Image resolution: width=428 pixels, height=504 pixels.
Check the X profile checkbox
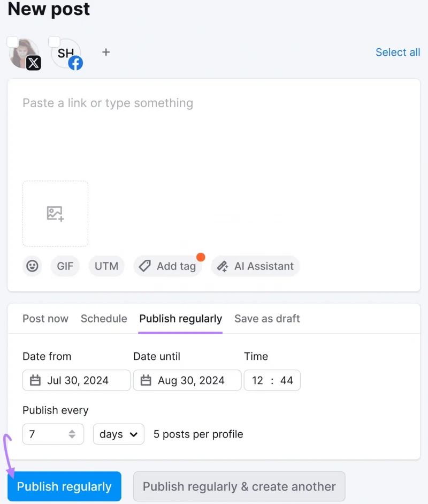pyautogui.click(x=12, y=42)
